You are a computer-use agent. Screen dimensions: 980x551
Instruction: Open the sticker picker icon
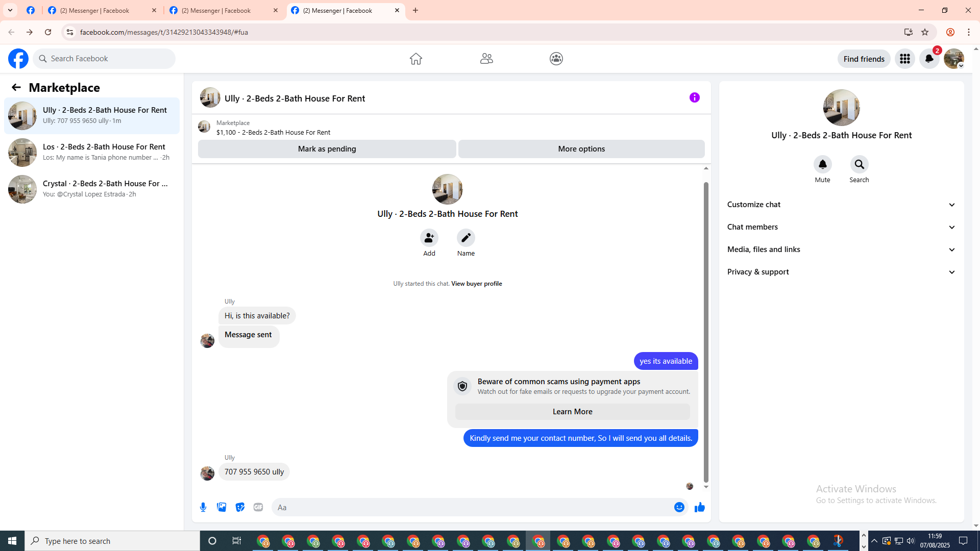point(240,507)
